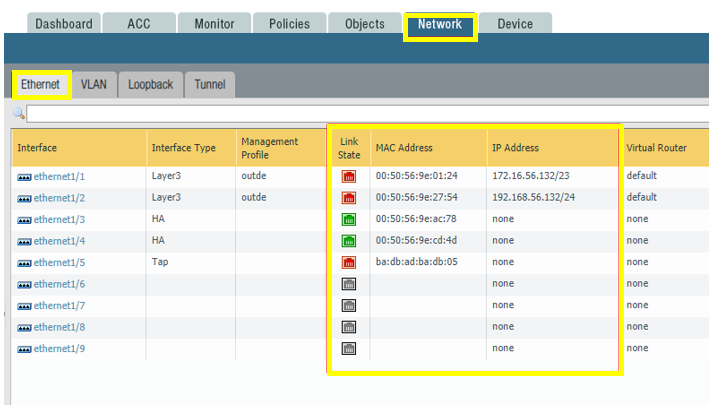Click the ethernet1/4 port icon
Viewport: 713px width, 410px height.
click(24, 242)
